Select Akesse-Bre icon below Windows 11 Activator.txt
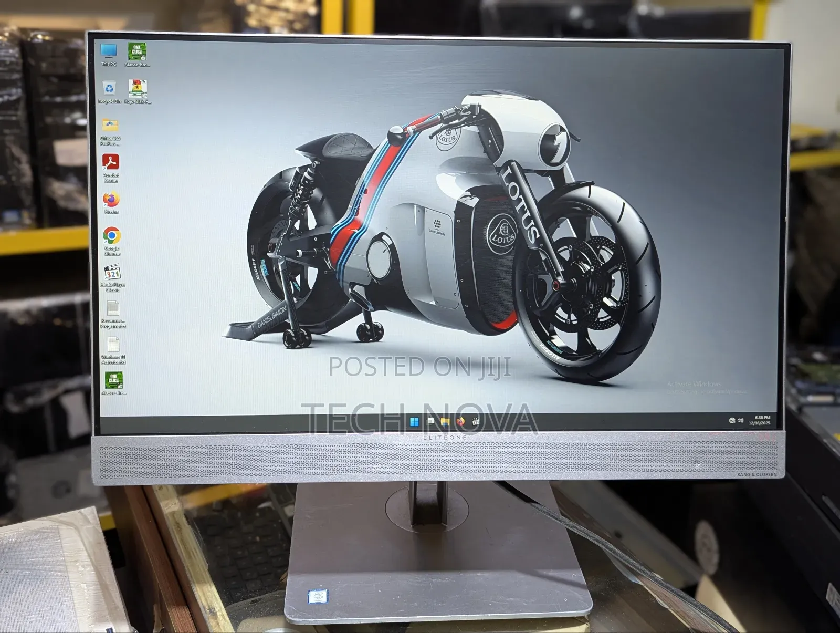Image resolution: width=840 pixels, height=633 pixels. click(x=113, y=383)
